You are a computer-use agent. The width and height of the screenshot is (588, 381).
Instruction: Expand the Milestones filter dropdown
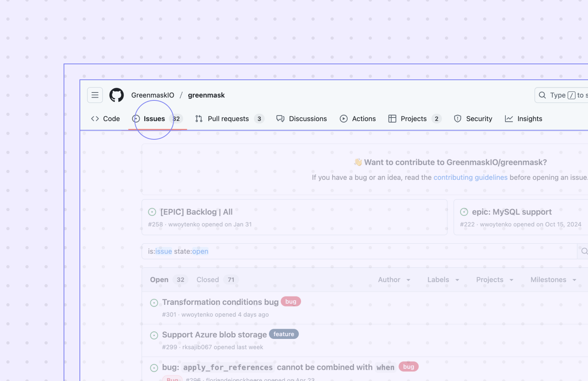553,280
